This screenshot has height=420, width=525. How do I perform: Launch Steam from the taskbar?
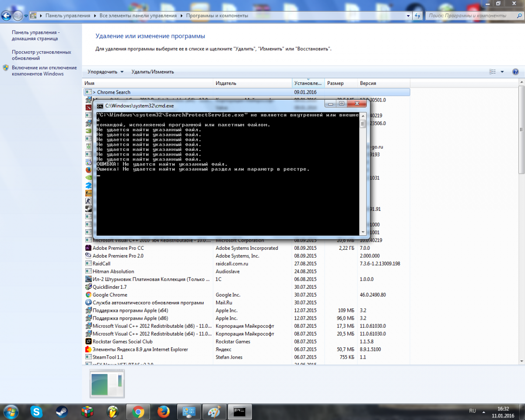pyautogui.click(x=62, y=411)
